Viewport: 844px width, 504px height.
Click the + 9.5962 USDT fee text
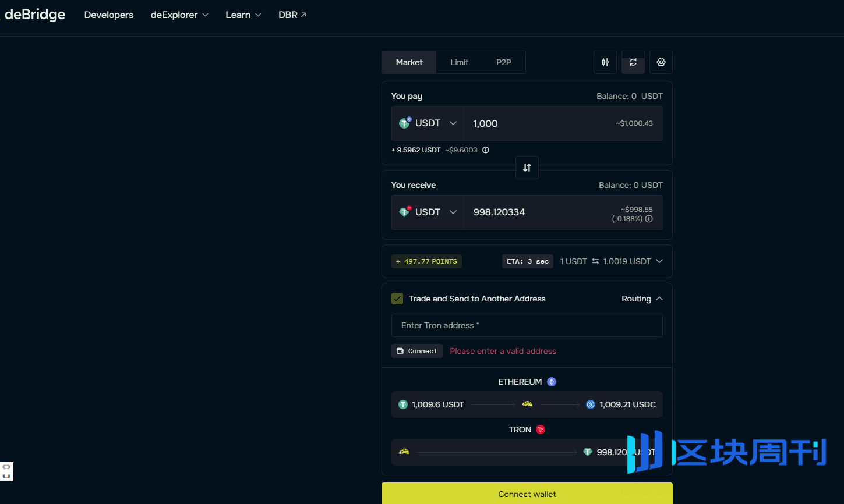click(x=416, y=150)
